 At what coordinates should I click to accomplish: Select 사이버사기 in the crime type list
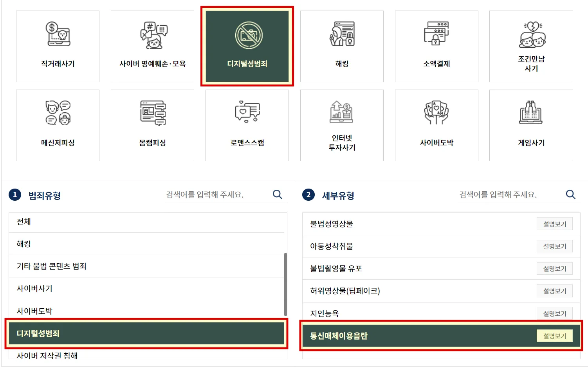(x=147, y=289)
